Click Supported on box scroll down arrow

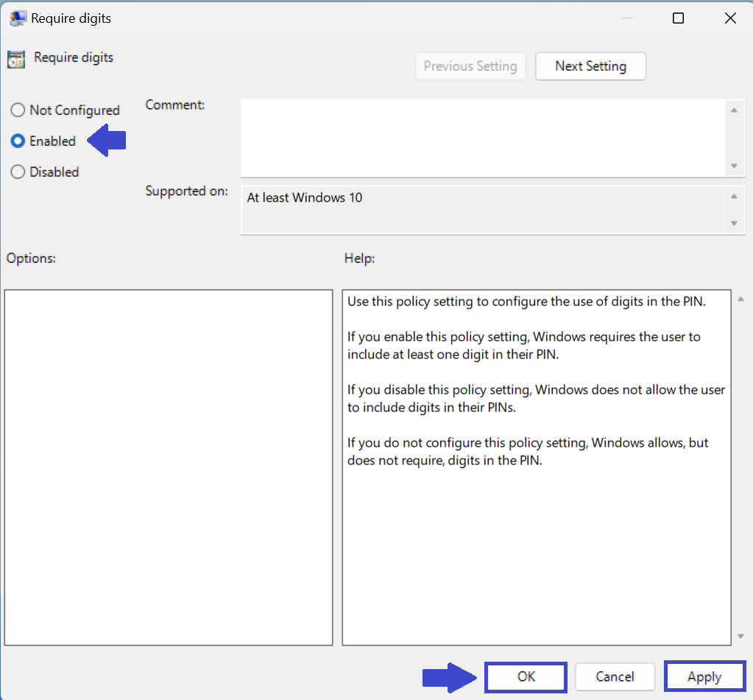(x=734, y=223)
